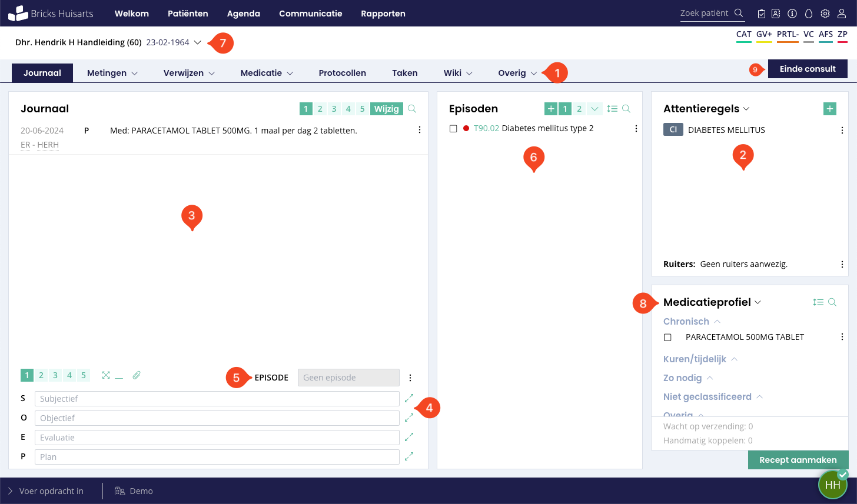This screenshot has height=504, width=857.
Task: Click into the Zoek patiënt search field
Action: [x=705, y=13]
